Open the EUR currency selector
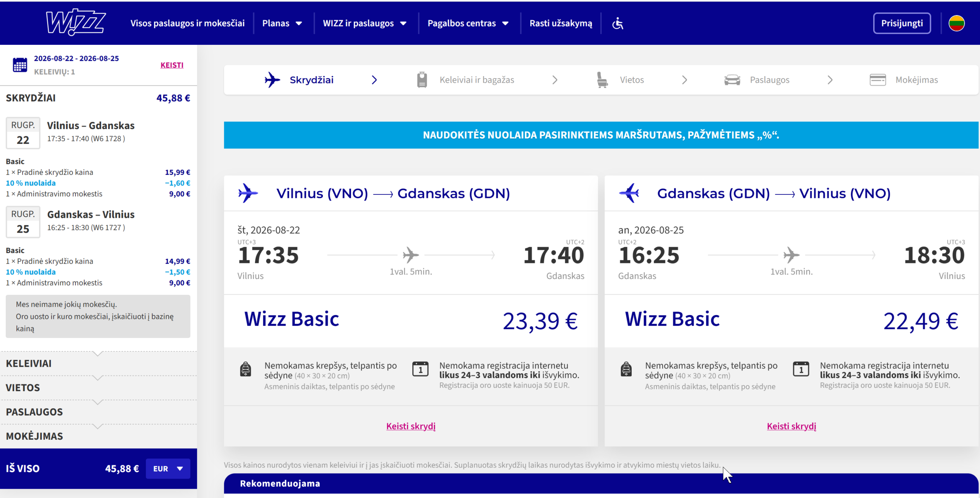This screenshot has height=498, width=980. pos(168,469)
